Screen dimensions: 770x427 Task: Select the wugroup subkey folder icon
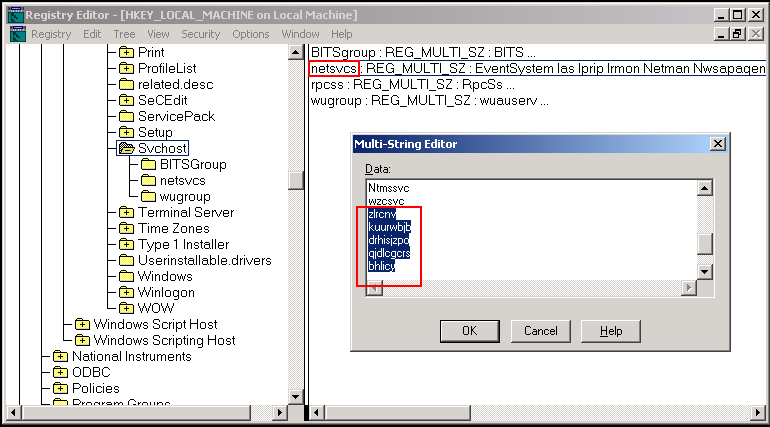click(148, 196)
